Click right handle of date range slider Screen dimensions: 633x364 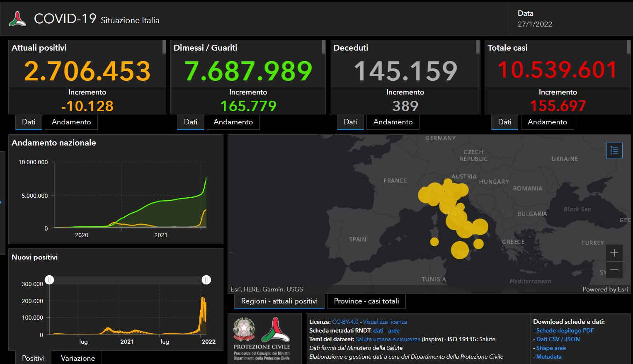206,280
